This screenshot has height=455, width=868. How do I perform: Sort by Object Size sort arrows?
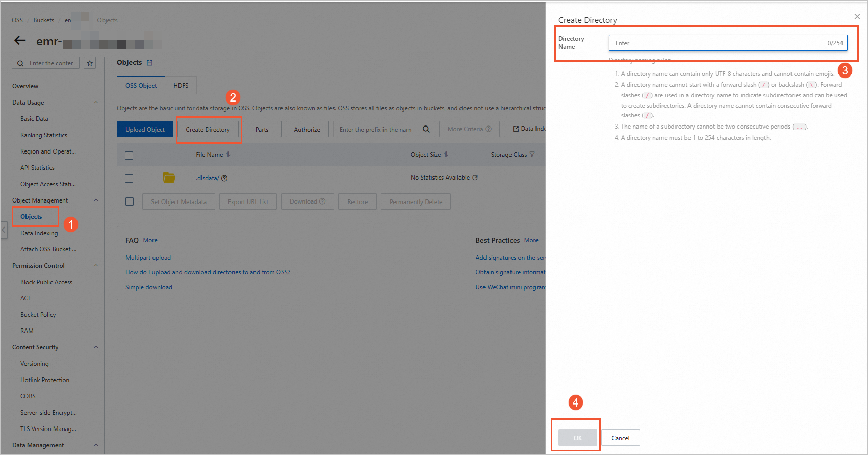[x=446, y=155]
